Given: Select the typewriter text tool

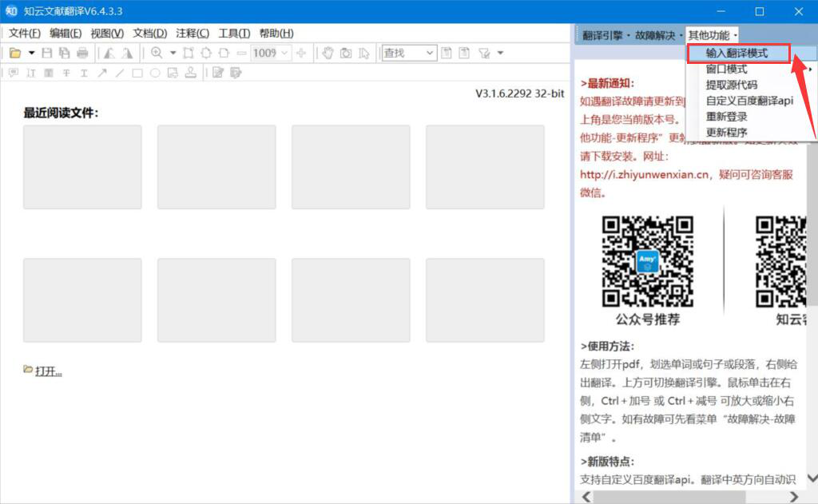Looking at the screenshot, I should [31, 73].
